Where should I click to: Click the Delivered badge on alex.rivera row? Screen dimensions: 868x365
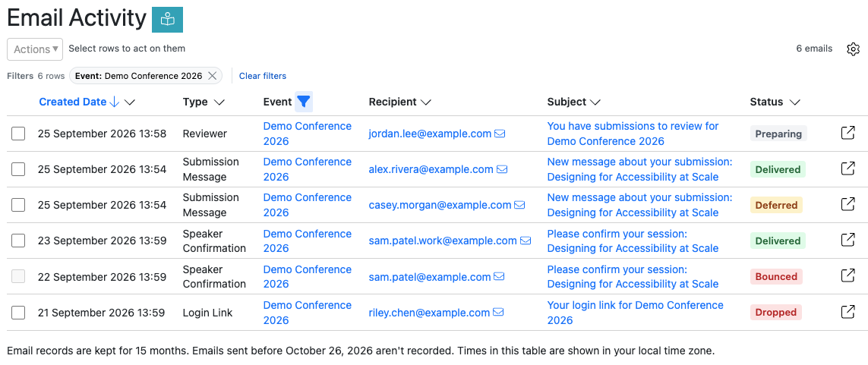pyautogui.click(x=778, y=169)
